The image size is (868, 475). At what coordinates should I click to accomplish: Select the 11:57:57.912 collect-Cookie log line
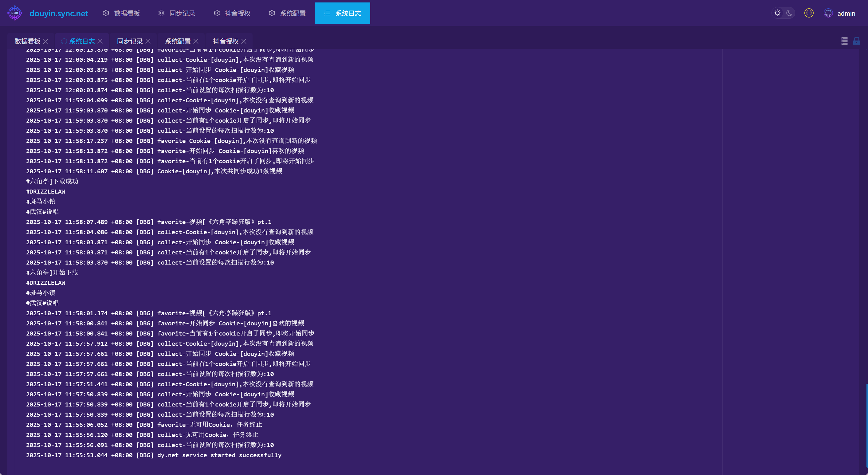[x=170, y=343]
